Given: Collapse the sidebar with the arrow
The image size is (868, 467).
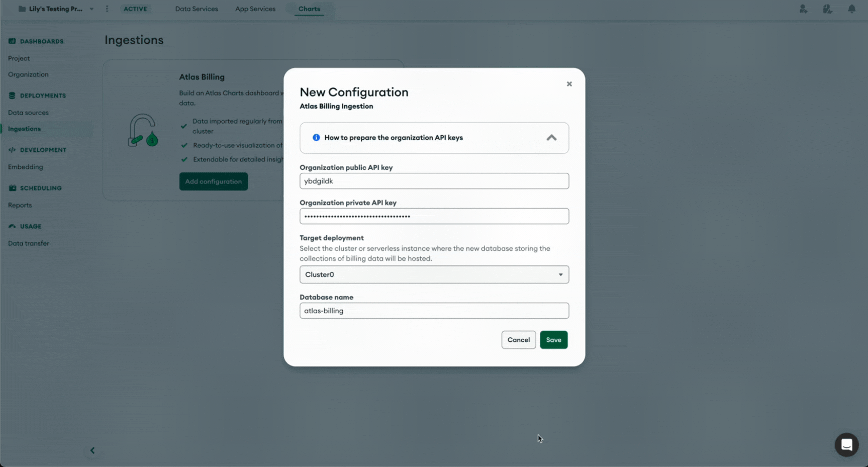Looking at the screenshot, I should (x=92, y=450).
